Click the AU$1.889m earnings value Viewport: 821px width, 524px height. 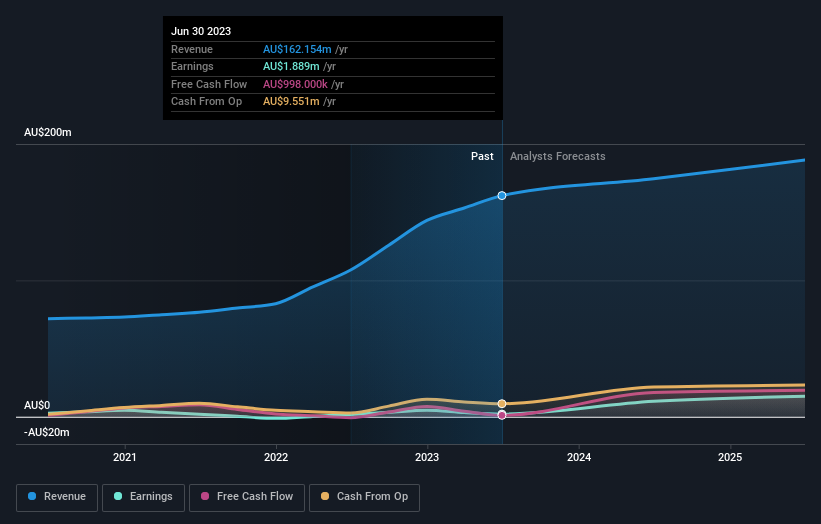(291, 66)
